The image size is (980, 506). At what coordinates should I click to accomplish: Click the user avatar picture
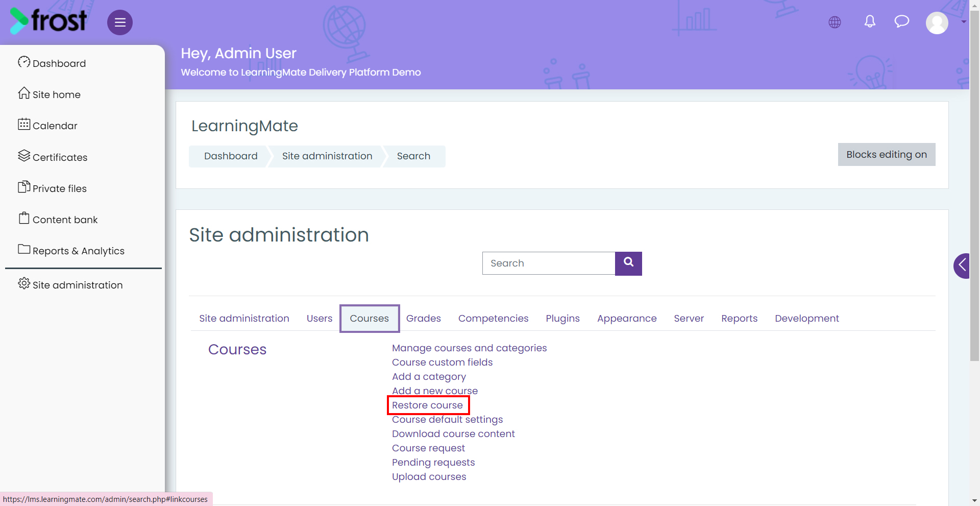tap(937, 22)
